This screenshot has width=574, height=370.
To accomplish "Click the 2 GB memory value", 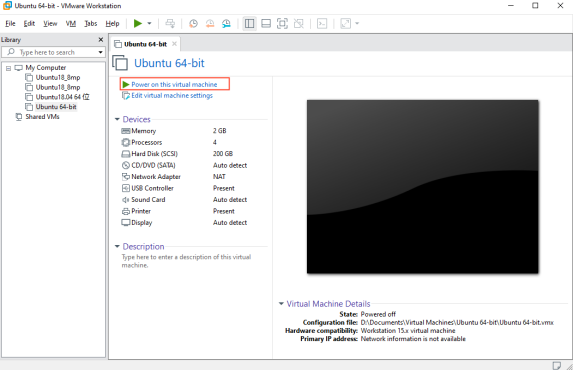I will [220, 131].
